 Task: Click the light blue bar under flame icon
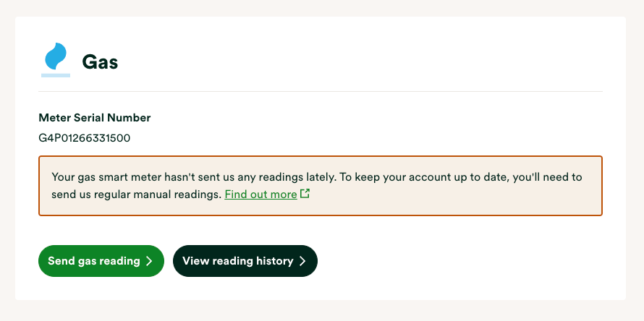click(x=56, y=75)
